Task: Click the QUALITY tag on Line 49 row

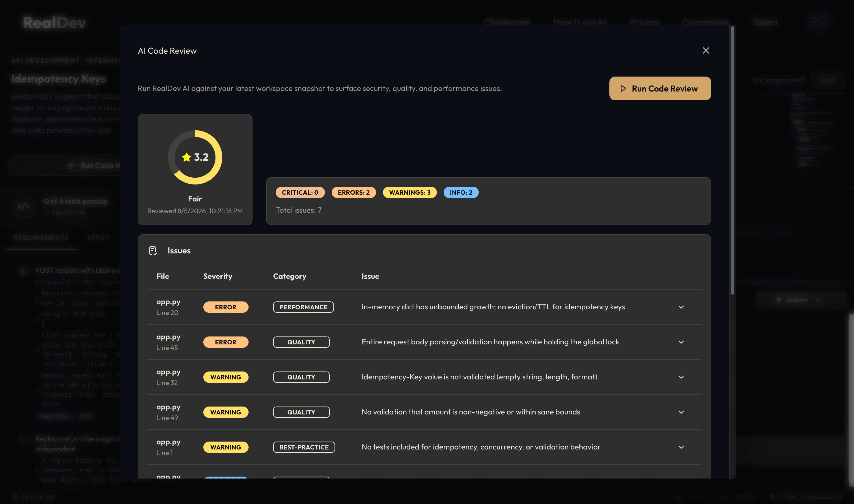Action: coord(301,412)
